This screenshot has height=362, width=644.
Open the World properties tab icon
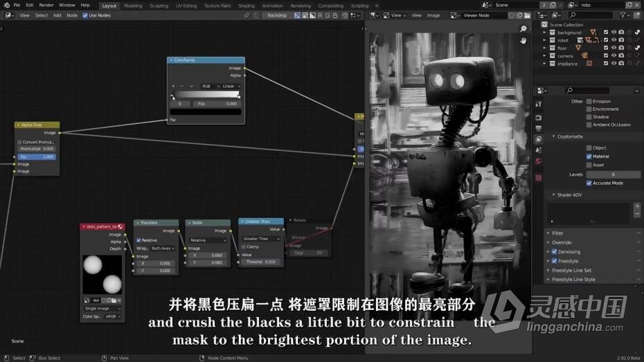(539, 161)
